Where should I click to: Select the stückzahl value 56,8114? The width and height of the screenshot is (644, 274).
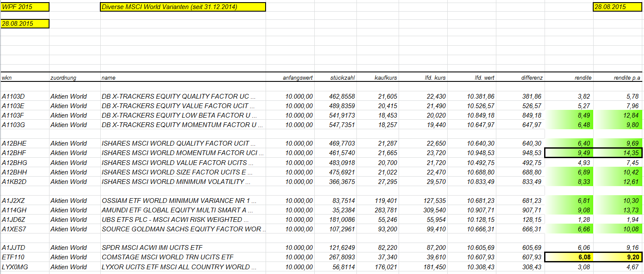point(335,267)
